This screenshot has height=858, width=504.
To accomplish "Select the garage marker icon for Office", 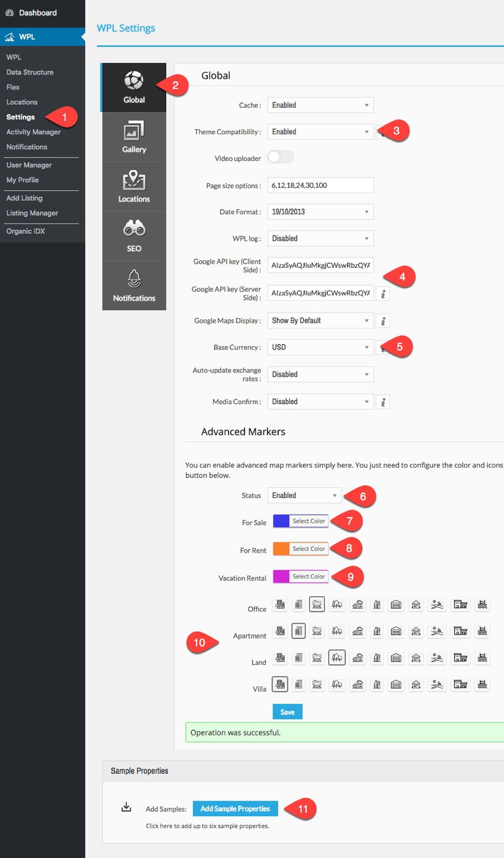I will [396, 604].
